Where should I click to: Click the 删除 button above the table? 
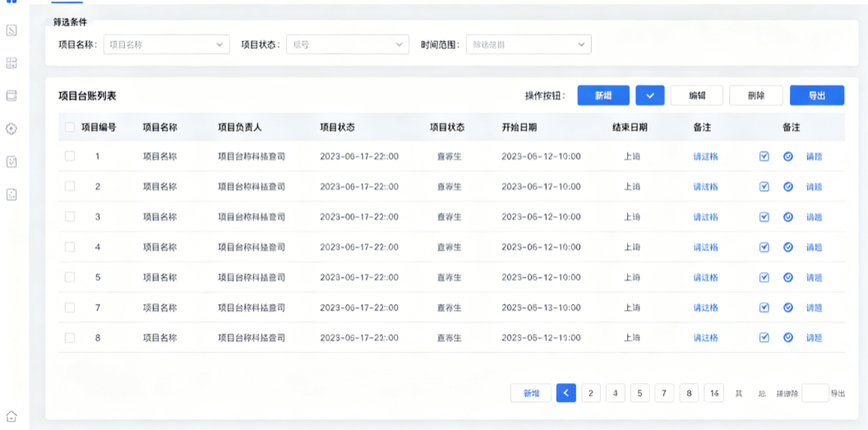tap(756, 95)
